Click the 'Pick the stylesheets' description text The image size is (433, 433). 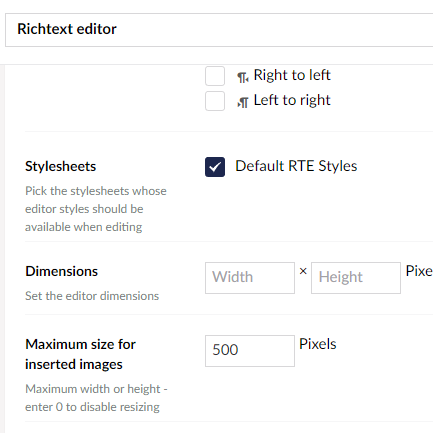(96, 209)
